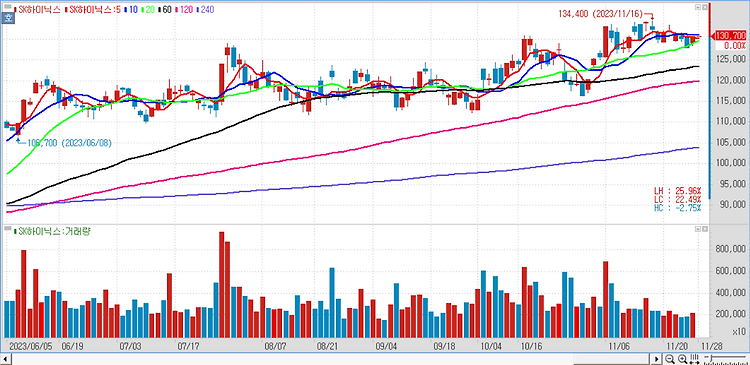
Task: Click the 07/17 date axis label
Action: coord(188,345)
